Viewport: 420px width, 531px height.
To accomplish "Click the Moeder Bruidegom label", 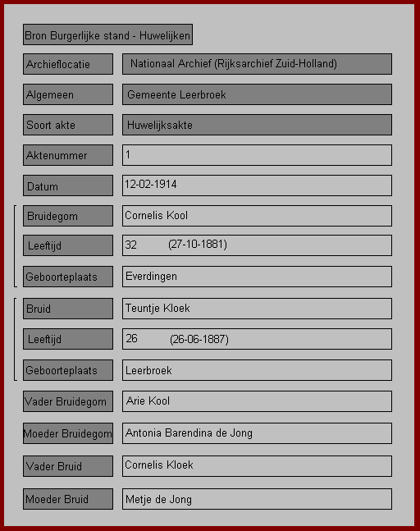I will coord(68,433).
